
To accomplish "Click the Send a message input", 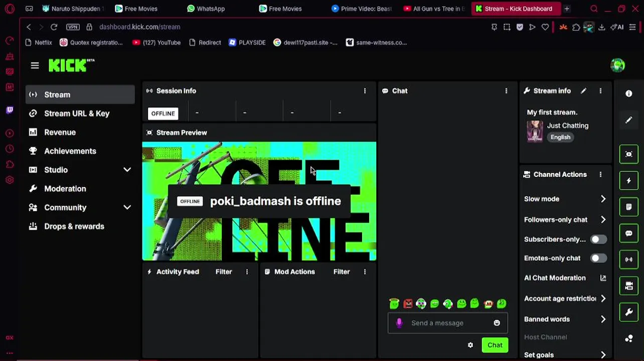I will click(448, 323).
